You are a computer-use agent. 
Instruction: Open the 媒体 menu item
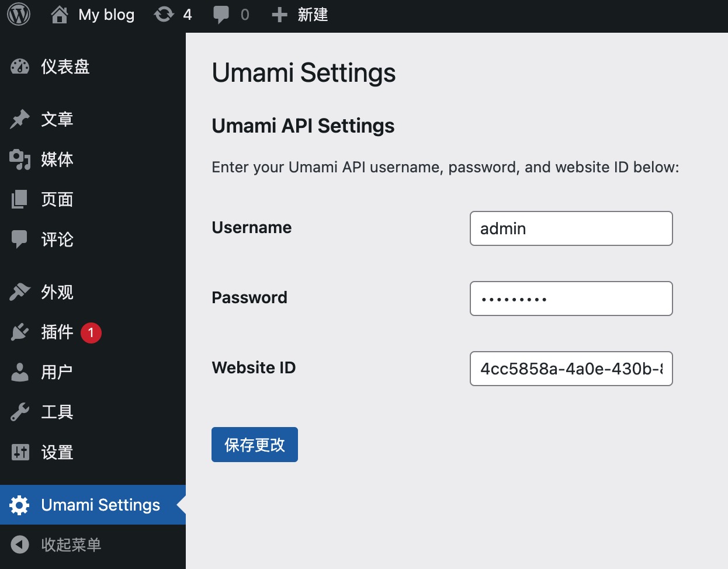(93, 159)
